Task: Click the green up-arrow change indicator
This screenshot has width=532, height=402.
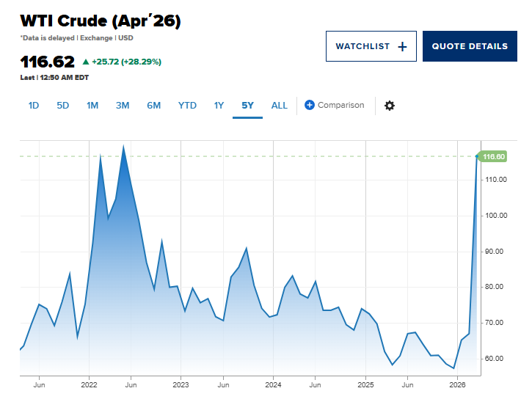Action: 86,62
